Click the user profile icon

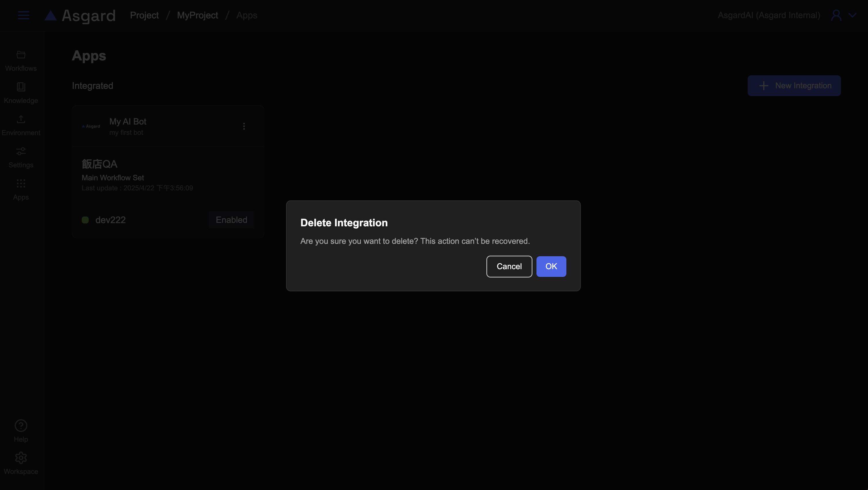pyautogui.click(x=836, y=15)
